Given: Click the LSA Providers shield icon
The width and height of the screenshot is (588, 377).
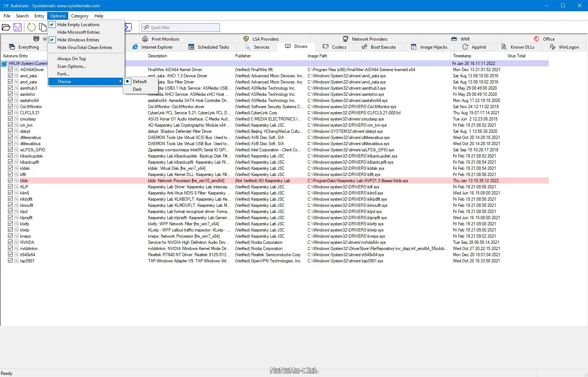Looking at the screenshot, I should pos(246,39).
